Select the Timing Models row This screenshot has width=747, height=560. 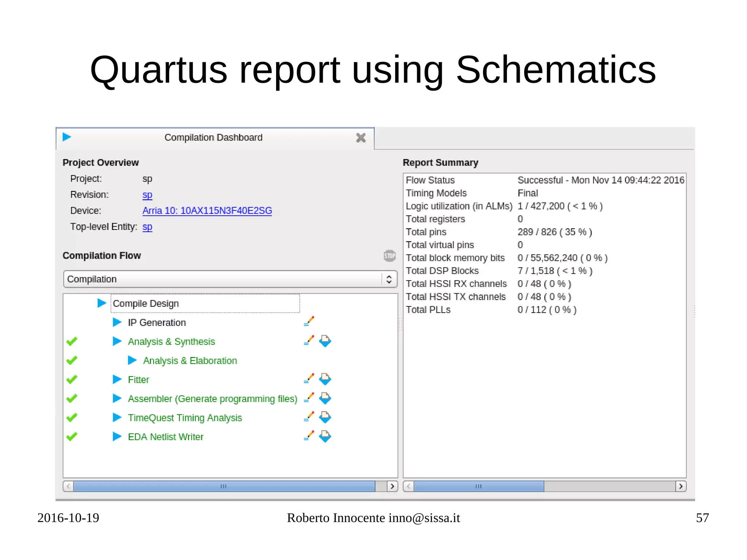pos(545,193)
